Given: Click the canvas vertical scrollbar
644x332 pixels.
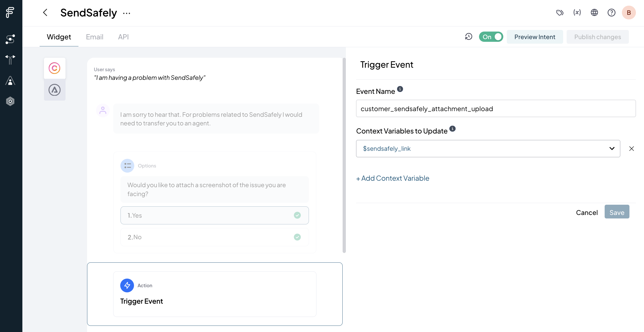Looking at the screenshot, I should (344, 155).
